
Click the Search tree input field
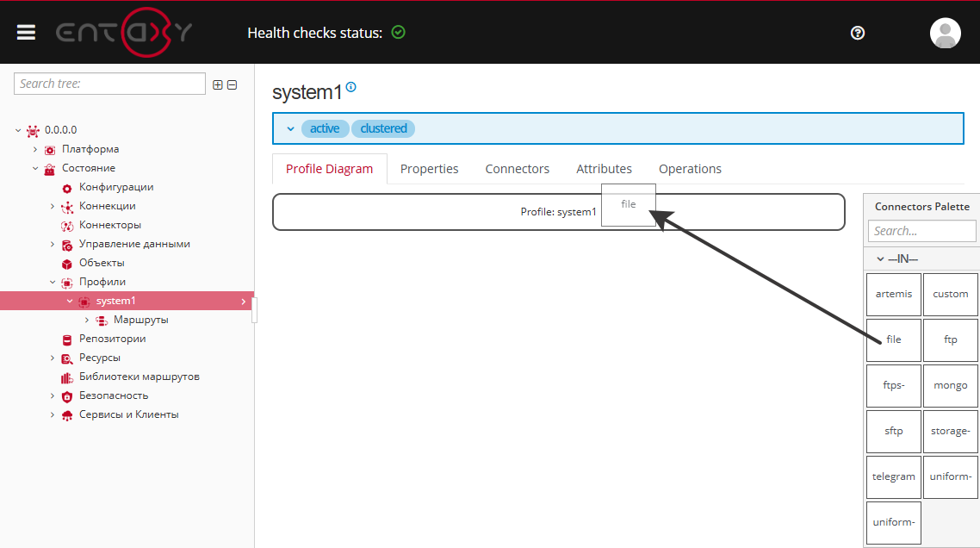[x=109, y=84]
